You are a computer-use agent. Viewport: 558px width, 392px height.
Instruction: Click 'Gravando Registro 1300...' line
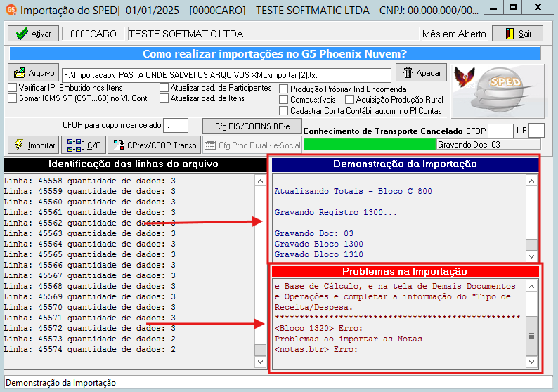coord(336,212)
